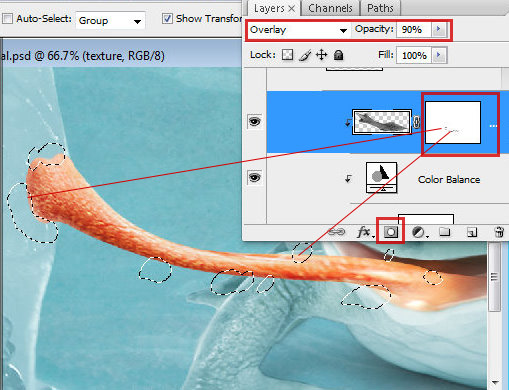The image size is (509, 390).
Task: Click the Link layers icon
Action: tap(336, 232)
